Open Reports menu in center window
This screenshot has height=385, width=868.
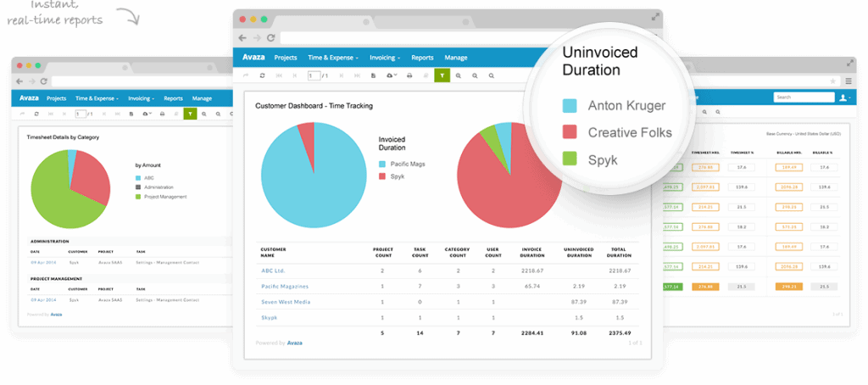[x=422, y=58]
